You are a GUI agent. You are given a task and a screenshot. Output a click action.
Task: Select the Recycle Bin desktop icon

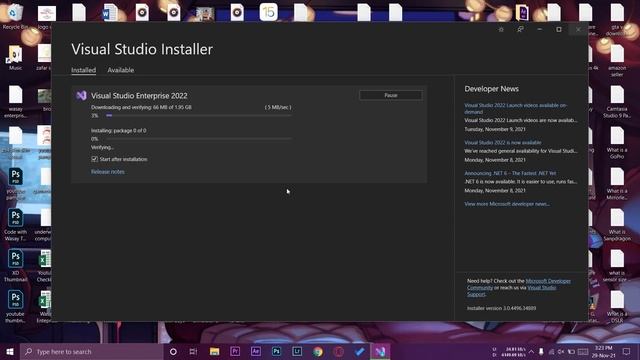(x=15, y=17)
